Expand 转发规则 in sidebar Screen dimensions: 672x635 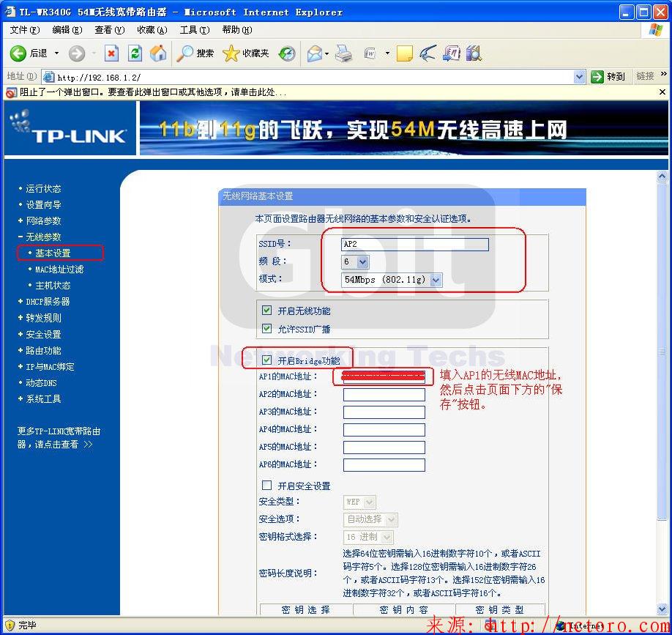43,318
